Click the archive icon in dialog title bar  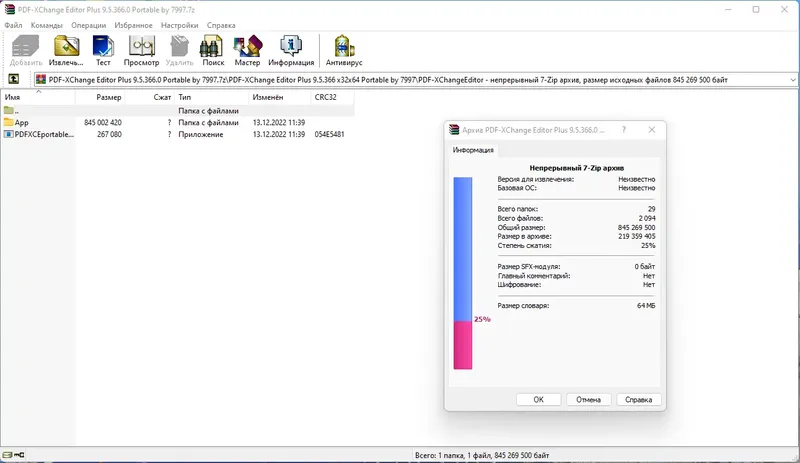454,130
